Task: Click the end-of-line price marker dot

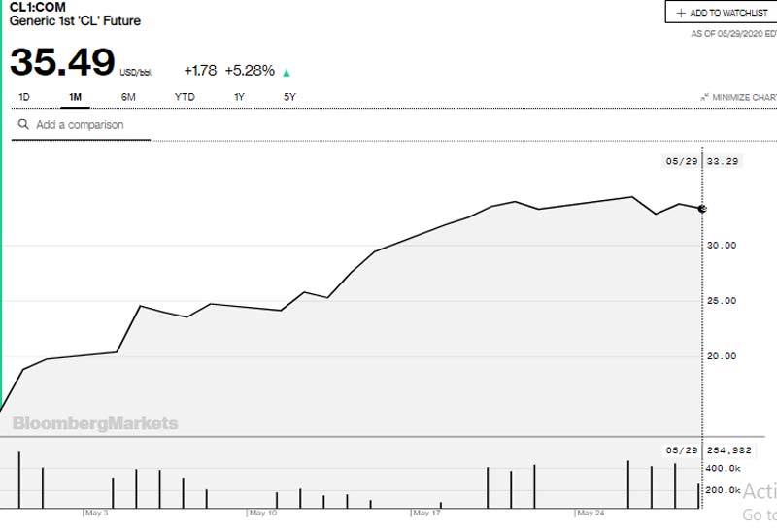Action: (x=702, y=209)
